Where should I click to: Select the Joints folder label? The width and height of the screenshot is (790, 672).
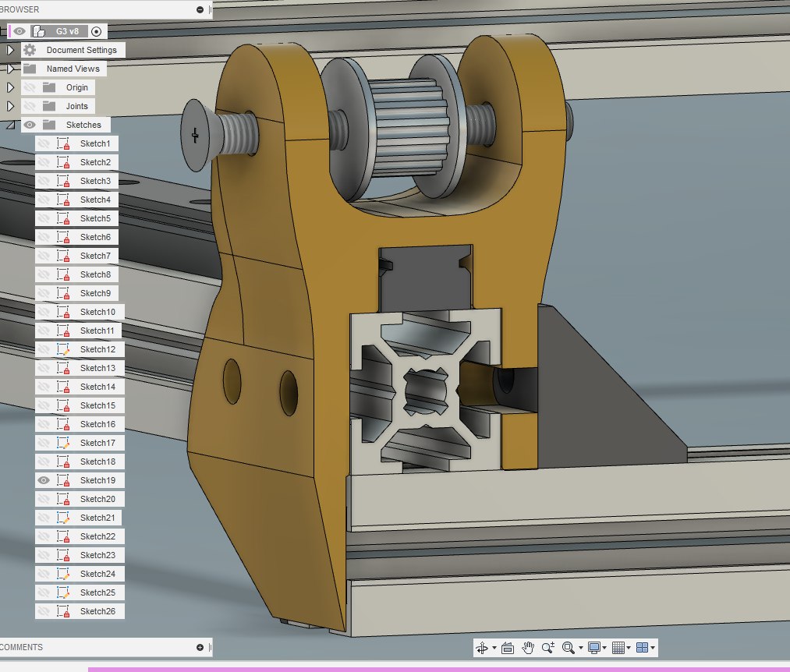77,106
